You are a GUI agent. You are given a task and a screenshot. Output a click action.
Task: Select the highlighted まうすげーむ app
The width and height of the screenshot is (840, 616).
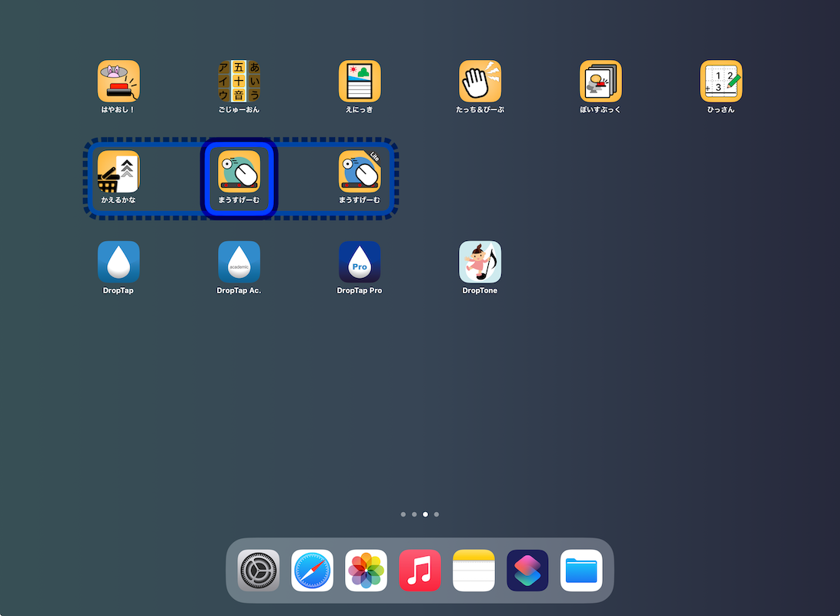click(239, 172)
